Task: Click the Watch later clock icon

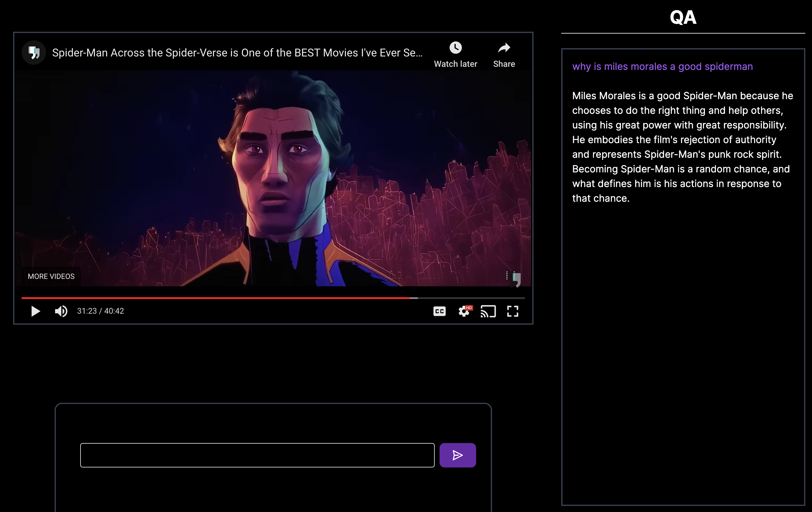Action: [x=455, y=48]
